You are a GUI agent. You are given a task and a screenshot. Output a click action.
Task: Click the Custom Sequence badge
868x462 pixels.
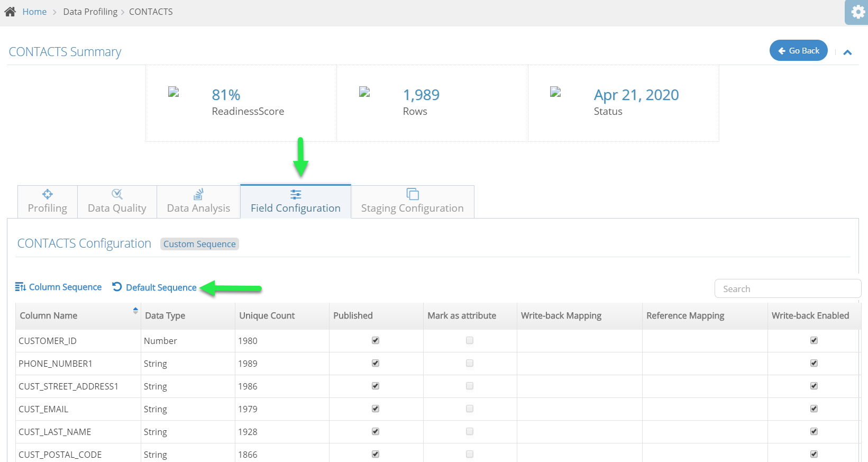coord(199,244)
